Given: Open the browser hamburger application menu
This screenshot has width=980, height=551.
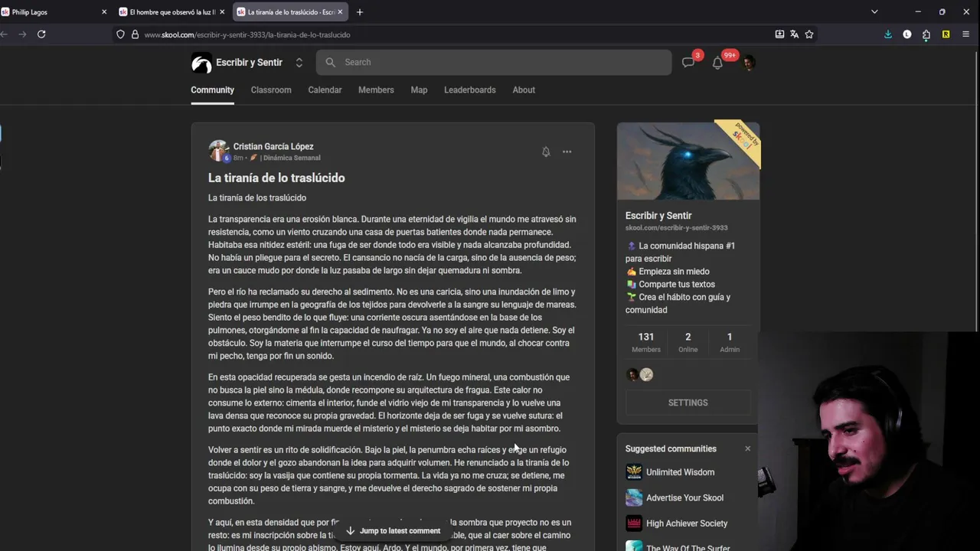Looking at the screenshot, I should pyautogui.click(x=965, y=34).
